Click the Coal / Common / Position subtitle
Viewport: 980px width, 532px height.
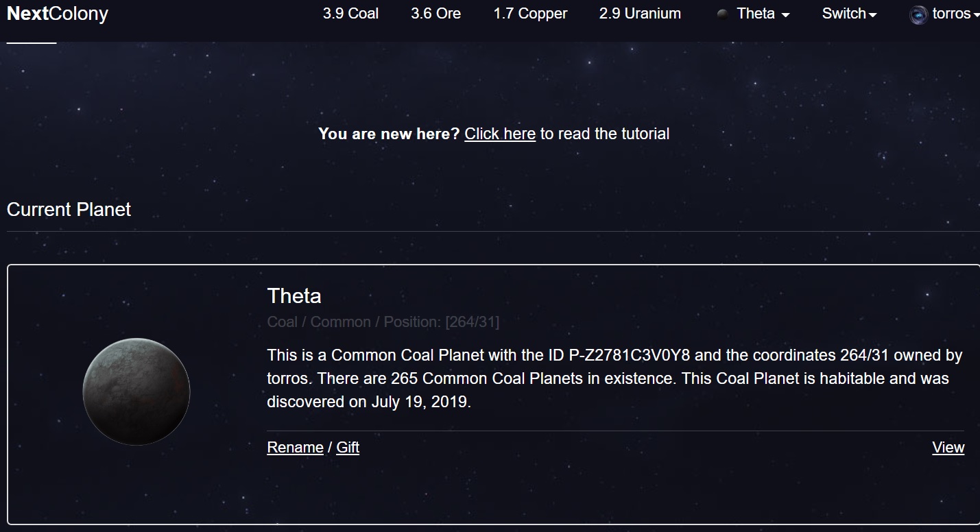click(383, 322)
